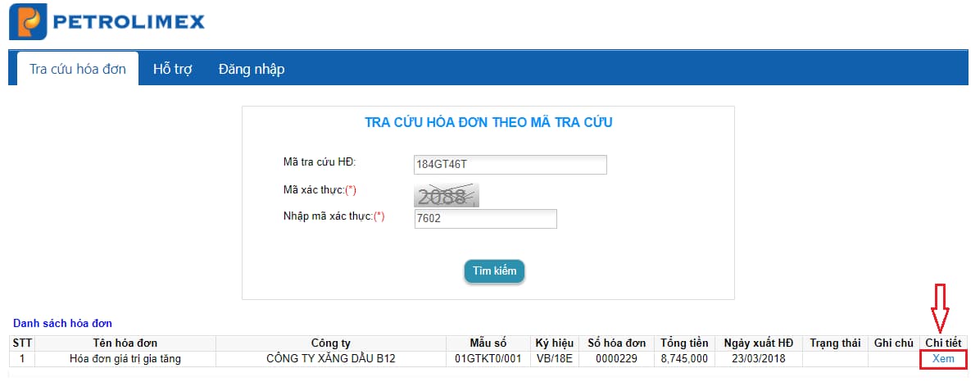Open the Tra cứu hóa đơn tab
This screenshot has width=980, height=382.
(x=78, y=69)
